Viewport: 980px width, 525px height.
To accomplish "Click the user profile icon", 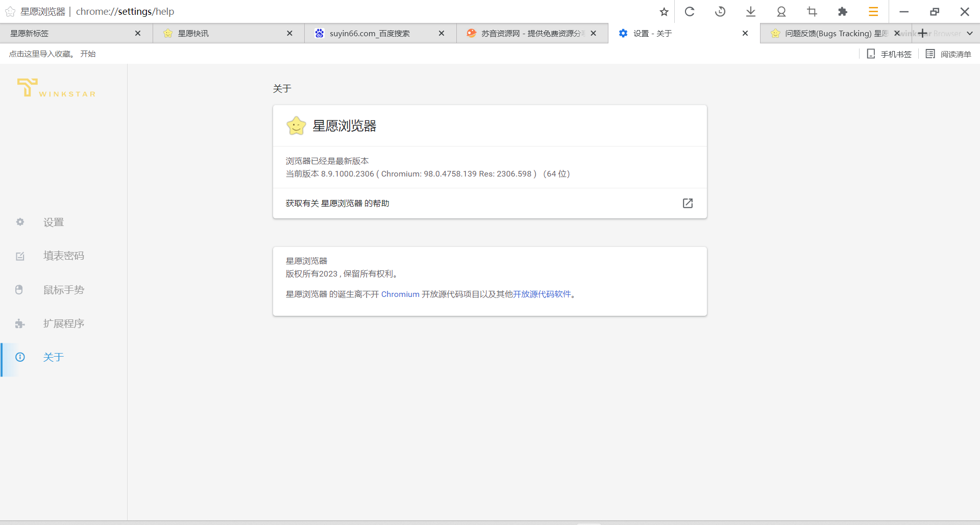I will [x=781, y=11].
